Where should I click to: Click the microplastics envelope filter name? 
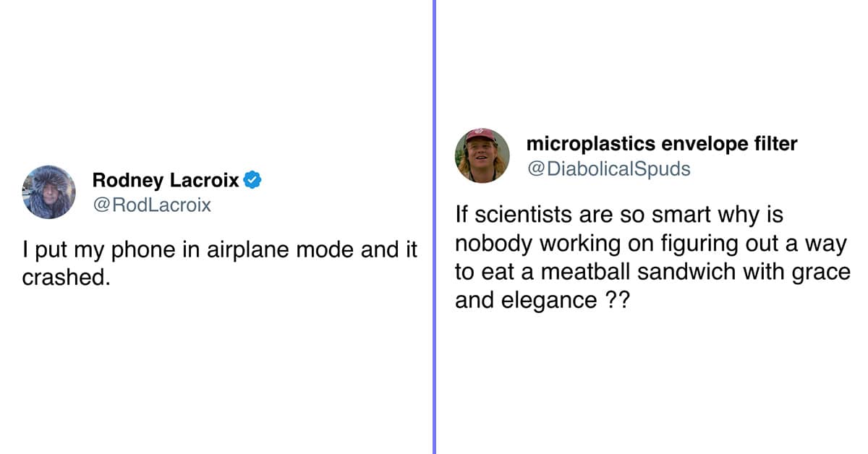pos(662,144)
